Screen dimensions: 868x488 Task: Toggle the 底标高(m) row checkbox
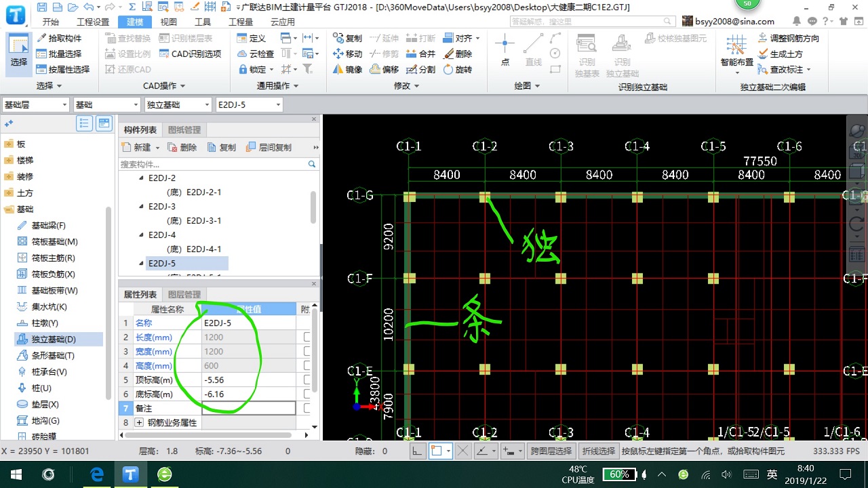pos(307,394)
